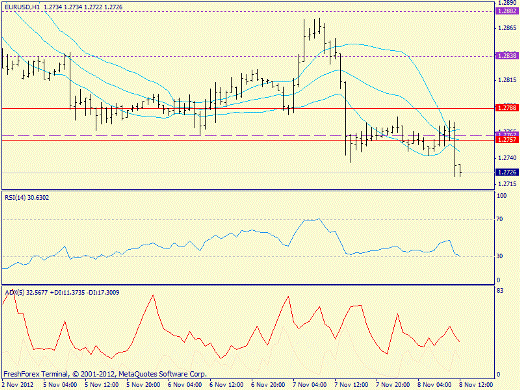The image size is (520, 390).
Task: Click the red 1.2757 price level label
Action: (507, 139)
